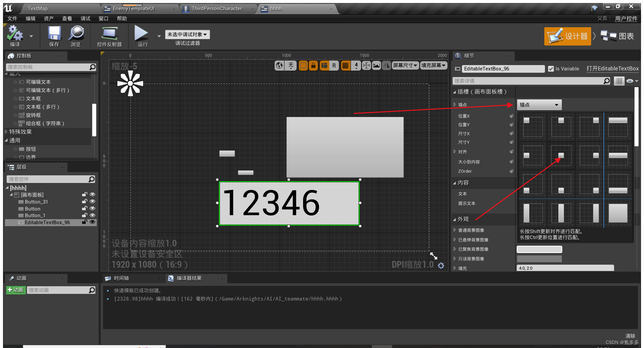Screen dimensions: 644x348
Task: Open the 时间轴 (Timeline) tab
Action: (121, 278)
